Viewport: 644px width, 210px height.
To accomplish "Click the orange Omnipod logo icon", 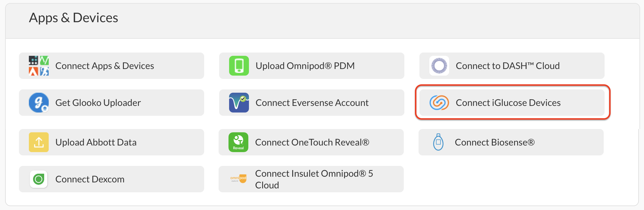I will pos(238,179).
